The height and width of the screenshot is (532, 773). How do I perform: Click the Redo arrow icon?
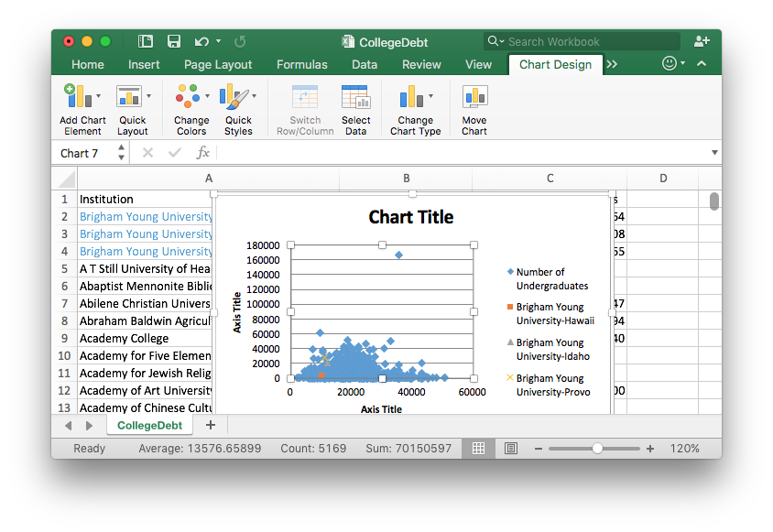(240, 42)
